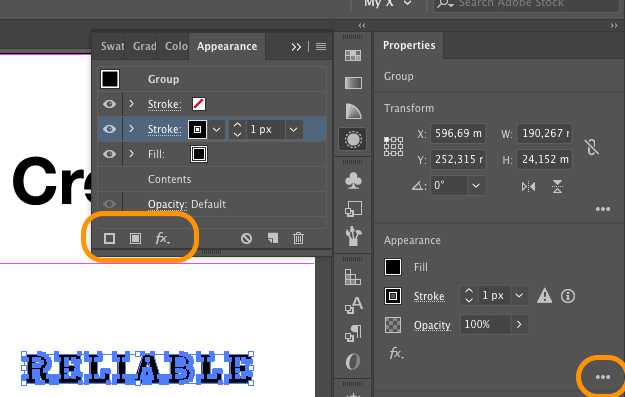Image resolution: width=625 pixels, height=397 pixels.
Task: Open more Appearance options at Properties bottom
Action: tap(603, 377)
